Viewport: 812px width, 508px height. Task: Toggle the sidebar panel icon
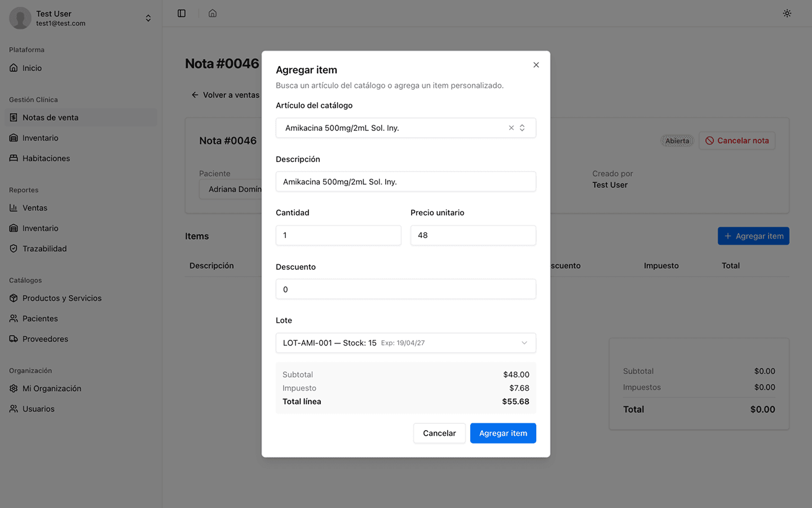(x=182, y=13)
